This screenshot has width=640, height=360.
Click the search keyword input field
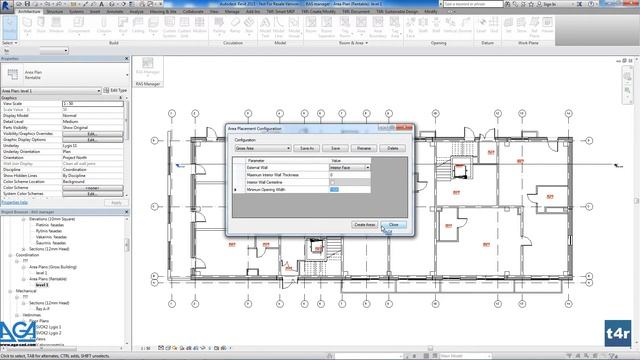[x=473, y=4]
